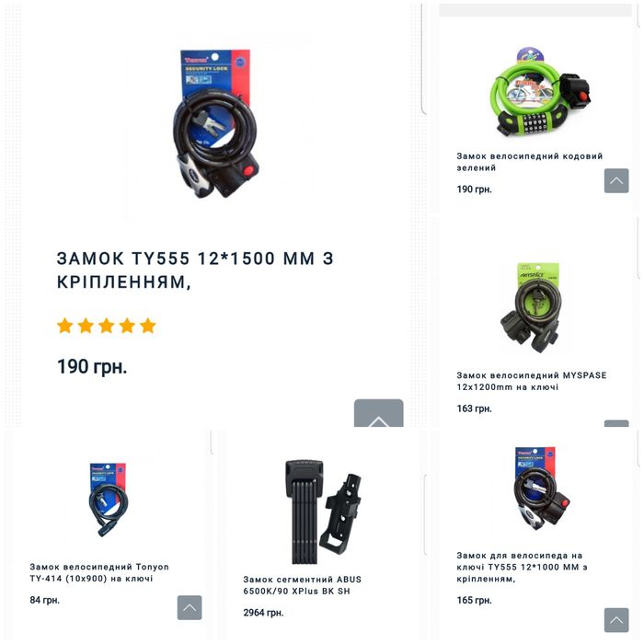This screenshot has height=644, width=644.
Task: Open the ABUS folding lock image
Action: pyautogui.click(x=323, y=512)
